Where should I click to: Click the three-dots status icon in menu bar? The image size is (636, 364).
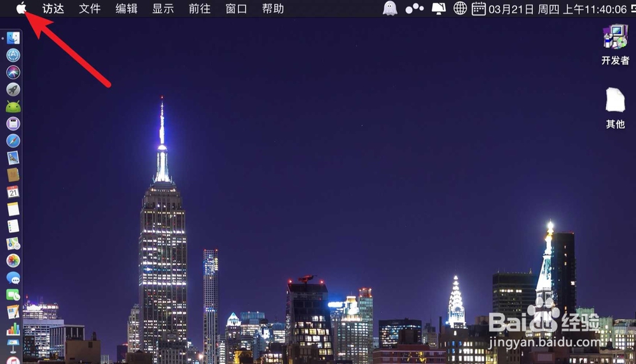(x=415, y=8)
